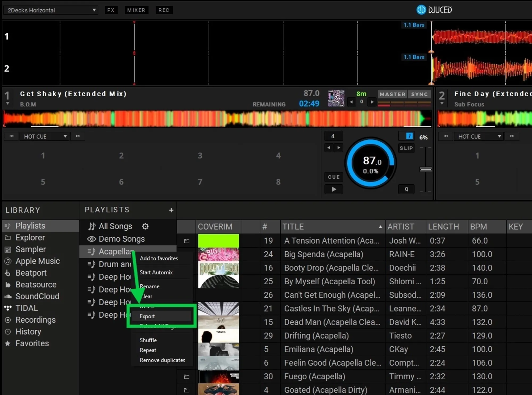This screenshot has height=395, width=532.
Task: Click the blue music note key-lock icon
Action: [x=409, y=136]
